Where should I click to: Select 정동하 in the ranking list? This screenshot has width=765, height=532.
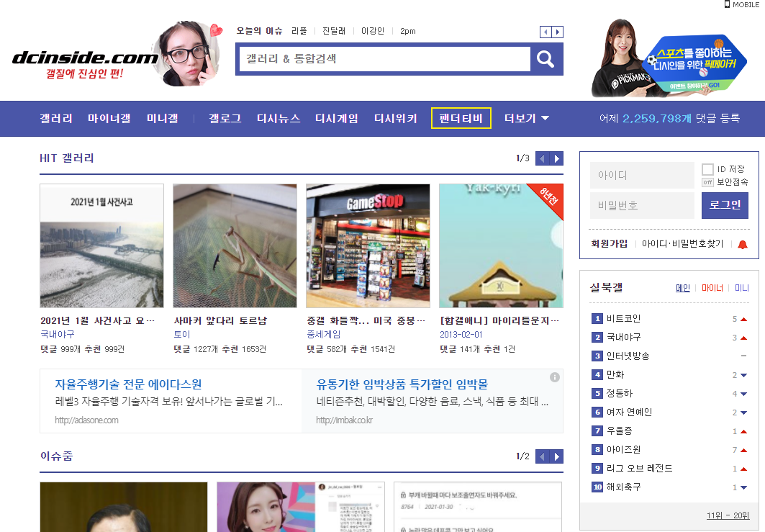click(x=620, y=393)
